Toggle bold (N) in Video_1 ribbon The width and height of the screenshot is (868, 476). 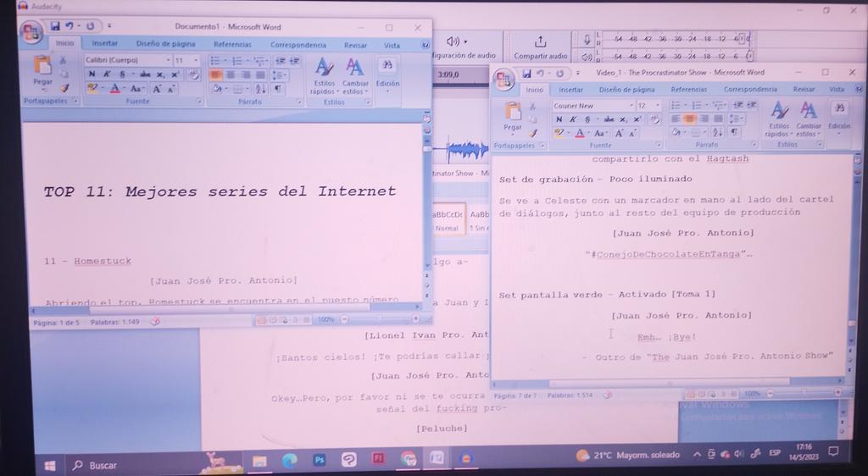click(x=559, y=119)
